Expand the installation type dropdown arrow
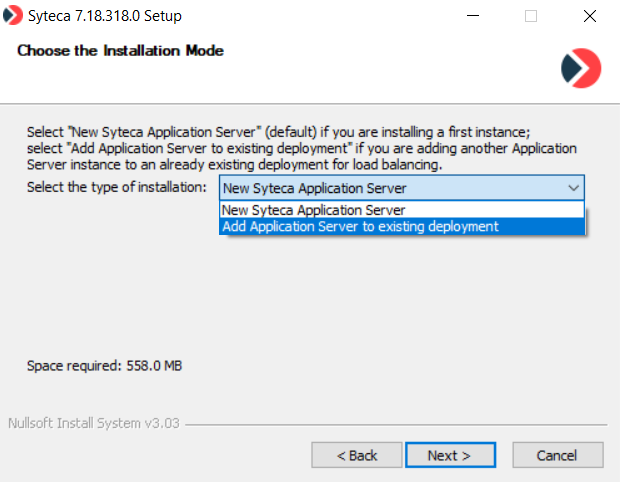620x482 pixels. pos(573,188)
